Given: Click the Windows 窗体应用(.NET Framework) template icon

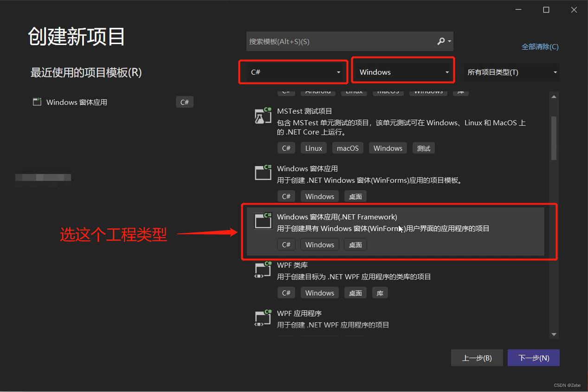Looking at the screenshot, I should click(x=263, y=221).
